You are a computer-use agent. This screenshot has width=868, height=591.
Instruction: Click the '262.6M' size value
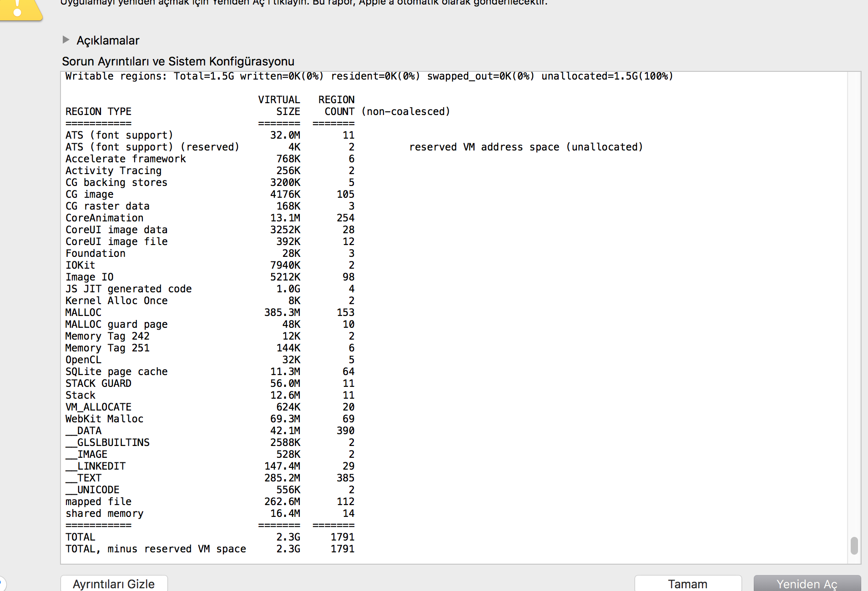pos(282,501)
